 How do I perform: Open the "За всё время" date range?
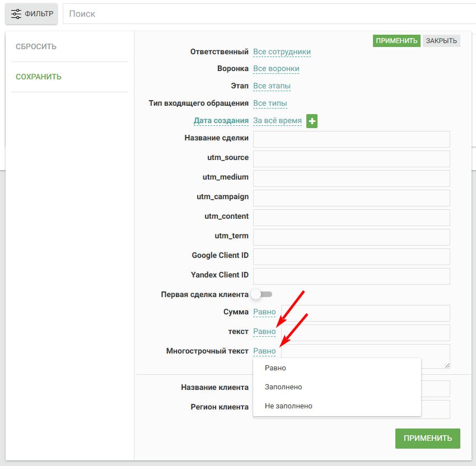tap(277, 121)
